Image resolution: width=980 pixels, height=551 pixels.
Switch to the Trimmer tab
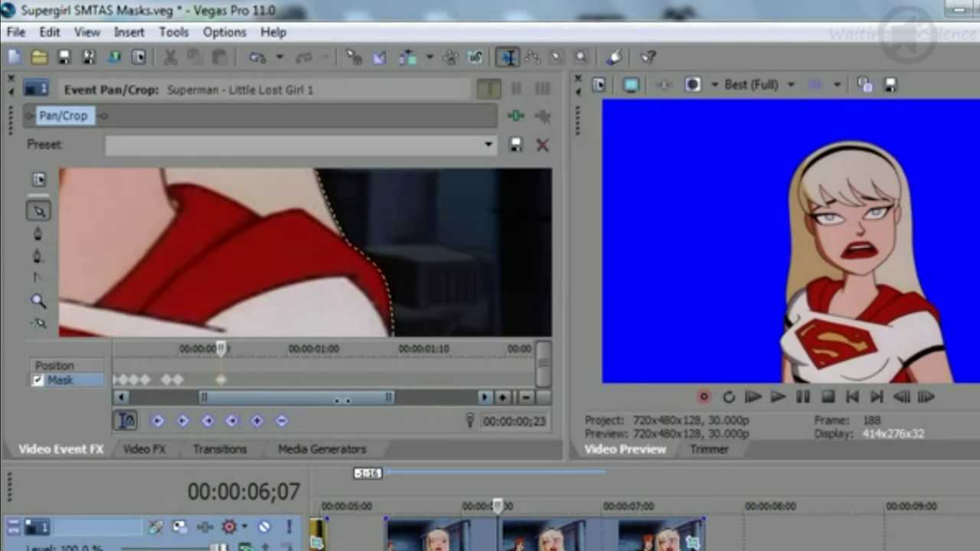pos(710,449)
